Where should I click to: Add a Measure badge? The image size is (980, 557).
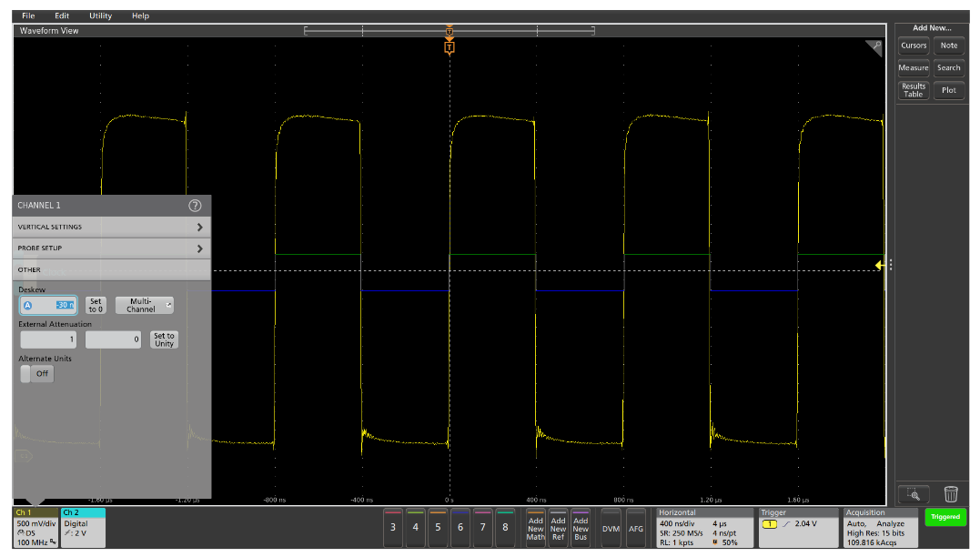coord(913,67)
